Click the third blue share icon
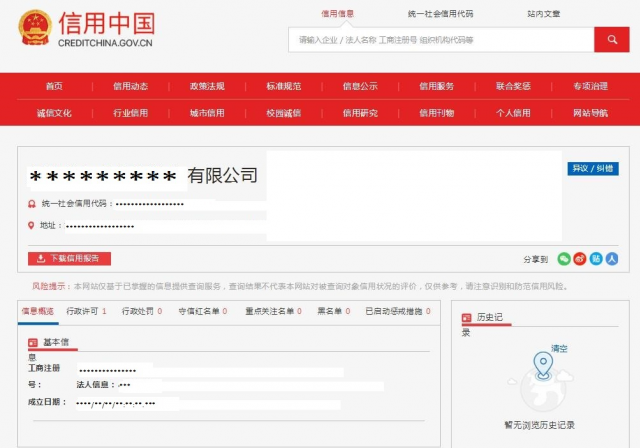 point(596,259)
